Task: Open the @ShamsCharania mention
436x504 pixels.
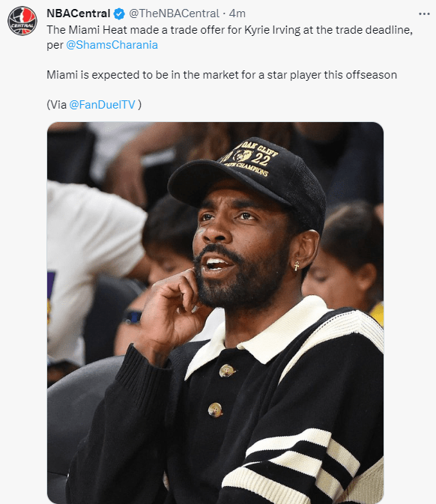Action: tap(112, 45)
